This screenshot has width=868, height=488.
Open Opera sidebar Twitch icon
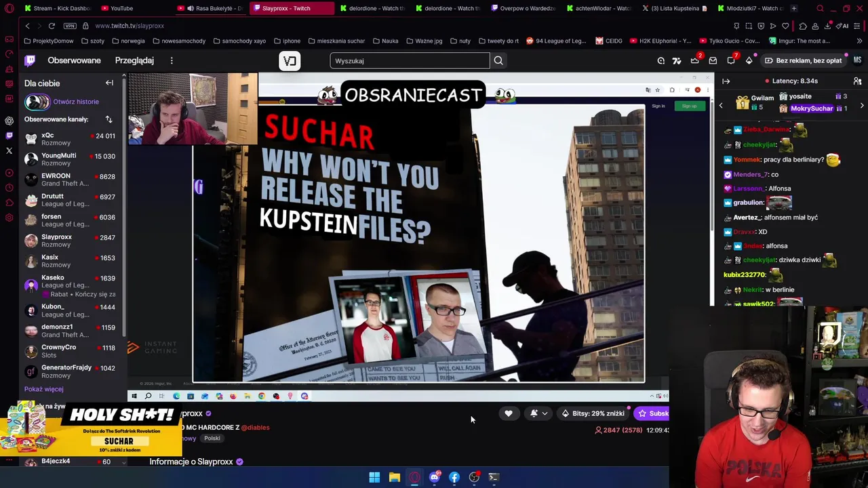(x=9, y=136)
